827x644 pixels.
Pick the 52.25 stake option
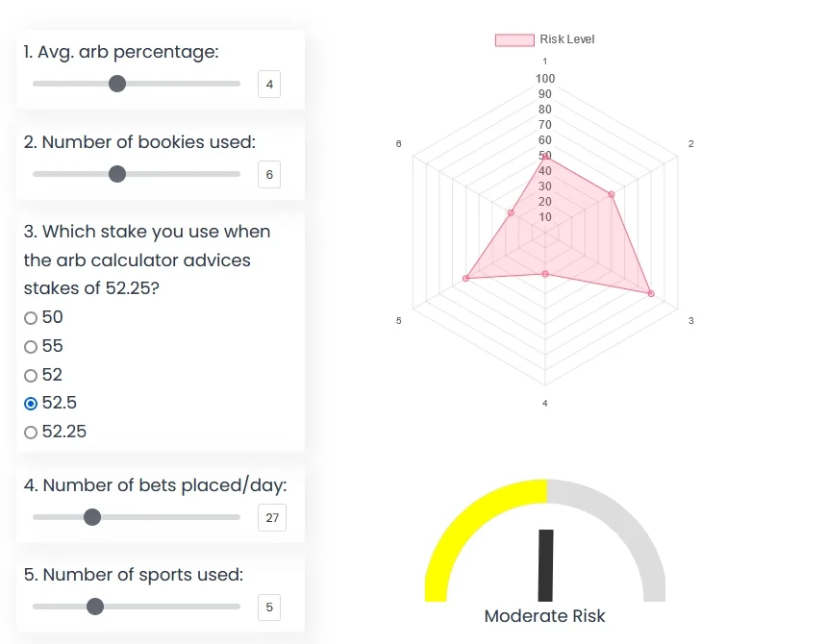pos(31,433)
